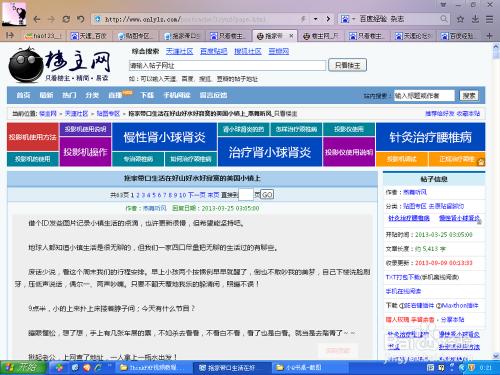Click the 搜索 button in nav bar
The height and width of the screenshot is (375, 500).
click(x=469, y=96)
